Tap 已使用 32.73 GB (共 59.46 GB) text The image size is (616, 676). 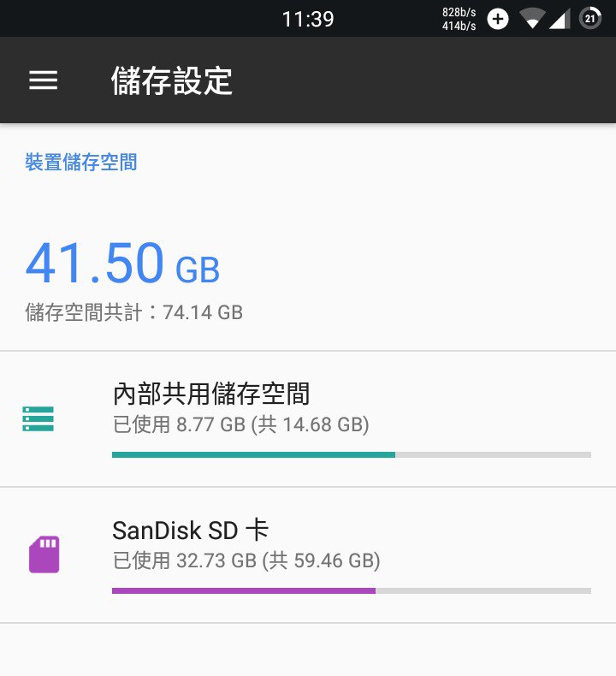pos(246,560)
